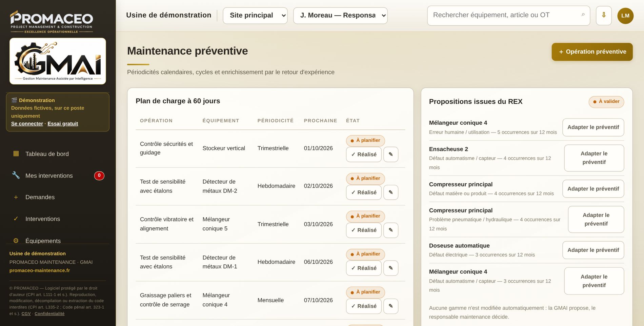Click the + Opération préventive button
644x326 pixels.
(x=592, y=52)
